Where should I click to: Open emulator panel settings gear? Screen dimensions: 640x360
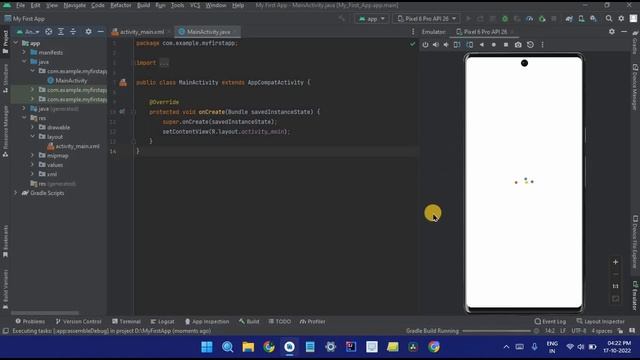pos(612,31)
